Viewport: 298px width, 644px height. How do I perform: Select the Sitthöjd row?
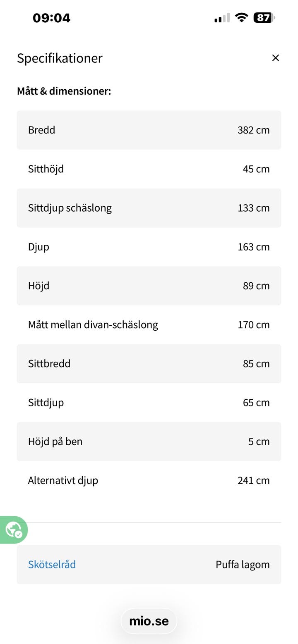pos(149,169)
